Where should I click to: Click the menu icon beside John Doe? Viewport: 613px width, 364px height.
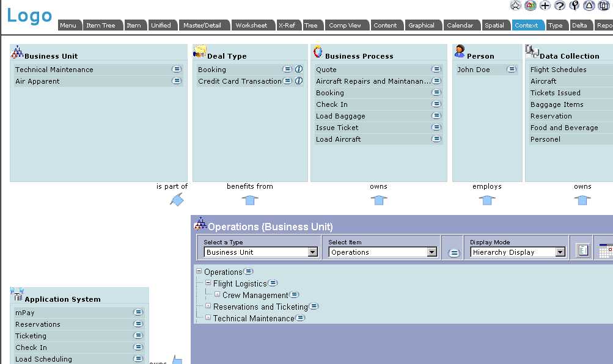tap(512, 70)
